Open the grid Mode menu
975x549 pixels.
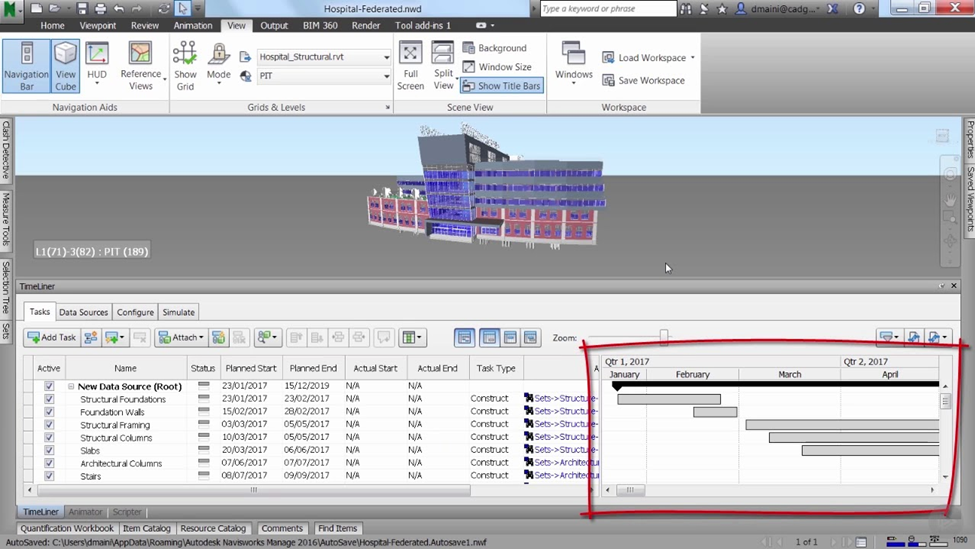point(218,66)
